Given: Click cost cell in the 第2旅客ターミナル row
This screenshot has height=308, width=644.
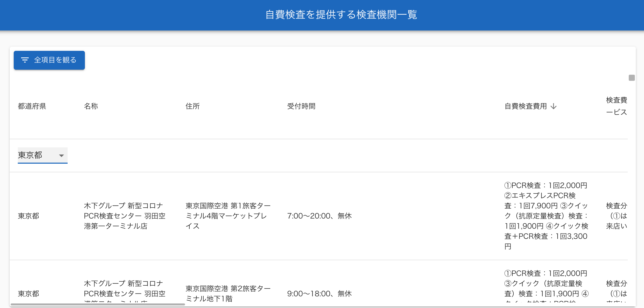Looking at the screenshot, I should (x=546, y=286).
